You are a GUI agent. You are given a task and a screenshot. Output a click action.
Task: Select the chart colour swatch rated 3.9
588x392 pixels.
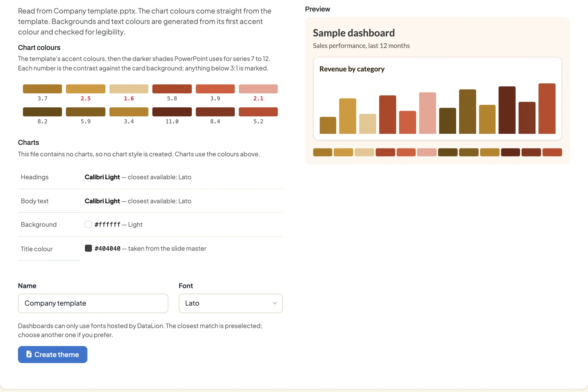click(215, 89)
